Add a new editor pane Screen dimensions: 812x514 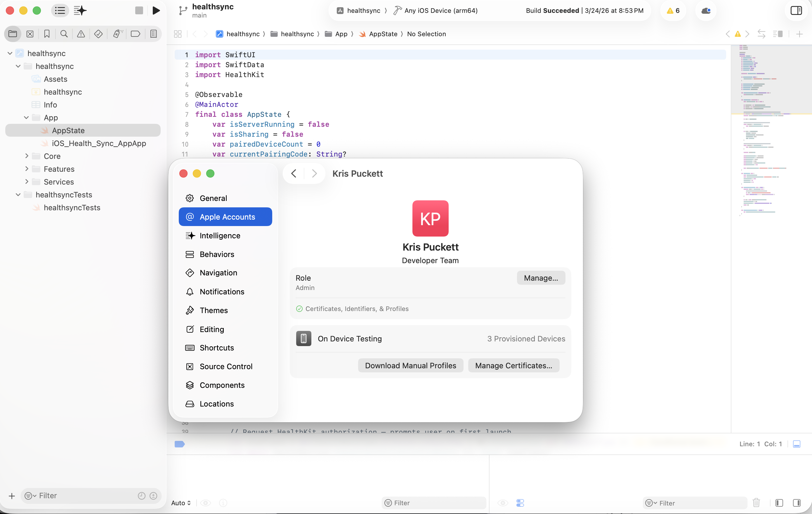click(x=799, y=34)
